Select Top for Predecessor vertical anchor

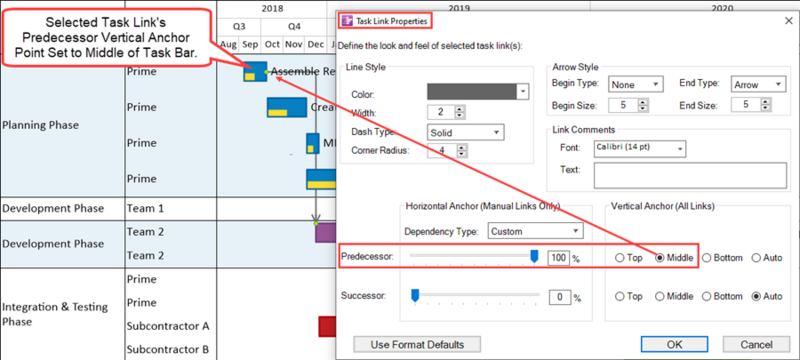(620, 258)
